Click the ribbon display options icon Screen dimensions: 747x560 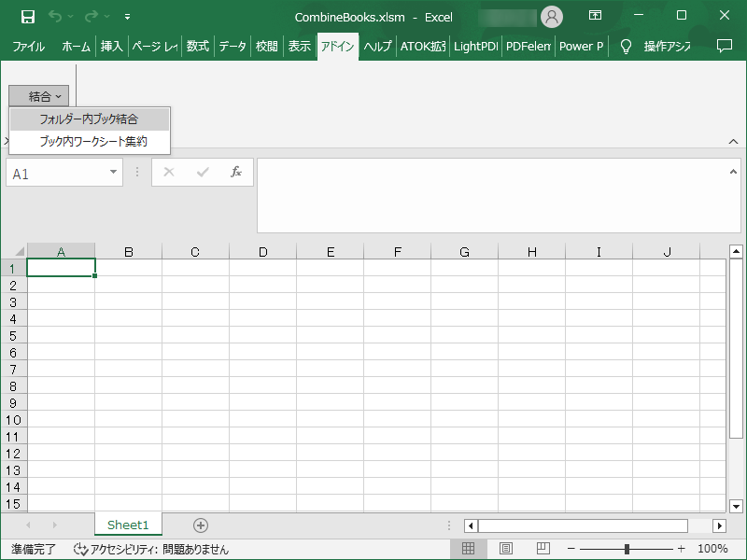click(595, 16)
